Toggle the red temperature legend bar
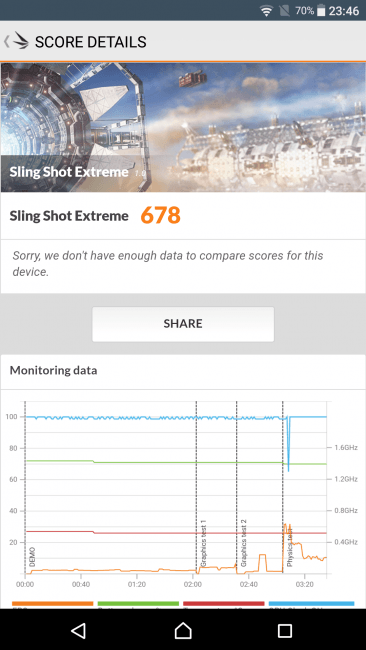Image resolution: width=366 pixels, height=650 pixels. tap(223, 604)
